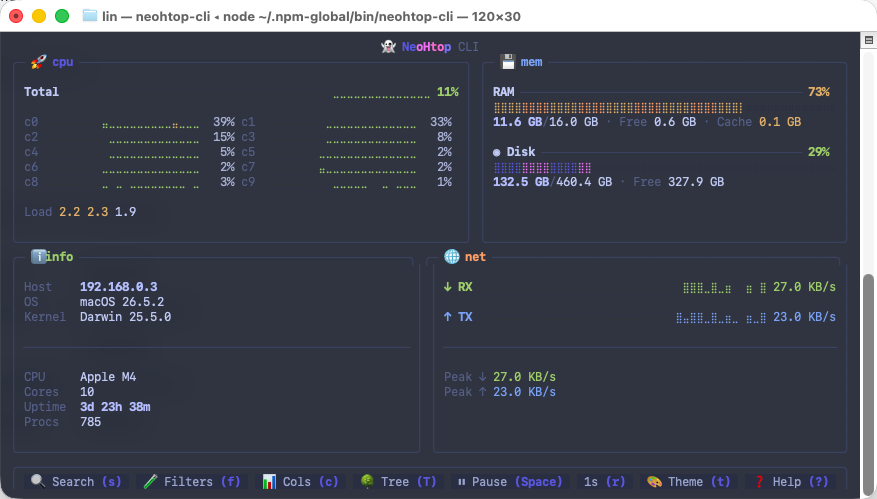Click the rocket icon on cpu panel
The height and width of the screenshot is (499, 877).
tap(38, 62)
